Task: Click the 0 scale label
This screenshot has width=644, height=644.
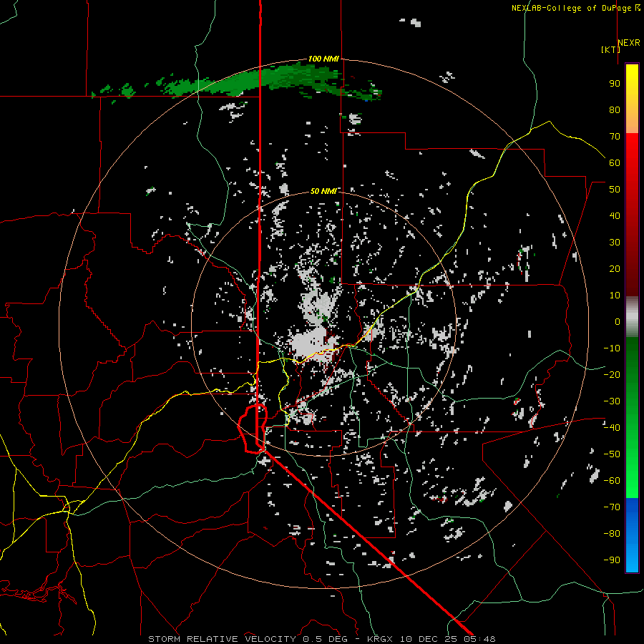Action: pos(618,321)
